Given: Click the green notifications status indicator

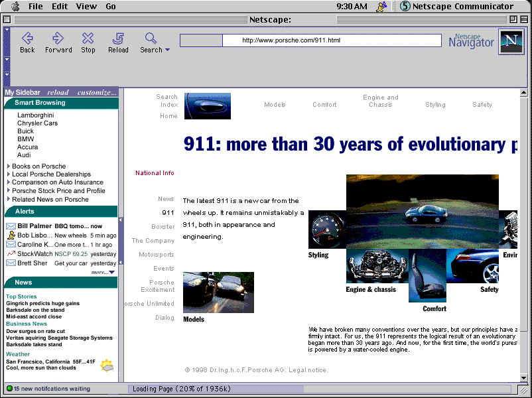Looking at the screenshot, I should [9, 389].
